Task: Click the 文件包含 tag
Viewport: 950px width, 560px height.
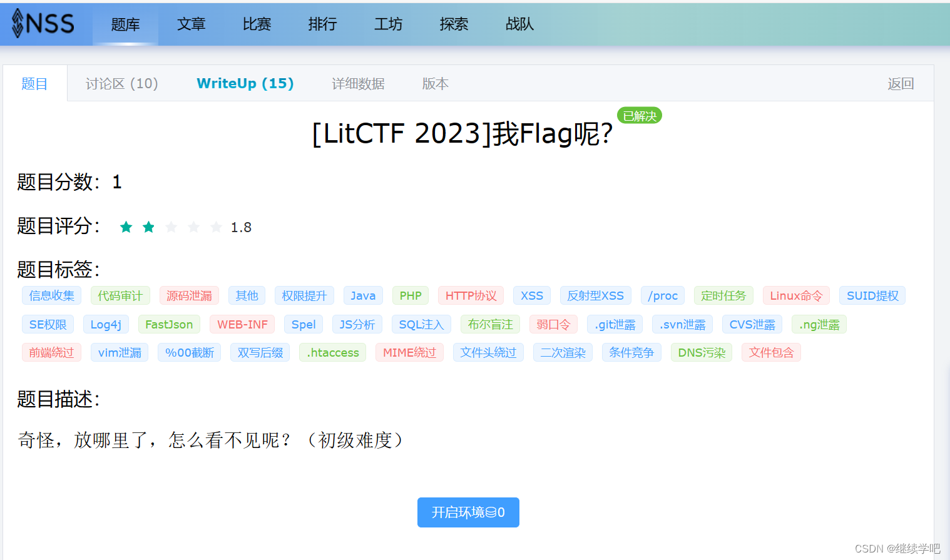Action: click(x=771, y=352)
